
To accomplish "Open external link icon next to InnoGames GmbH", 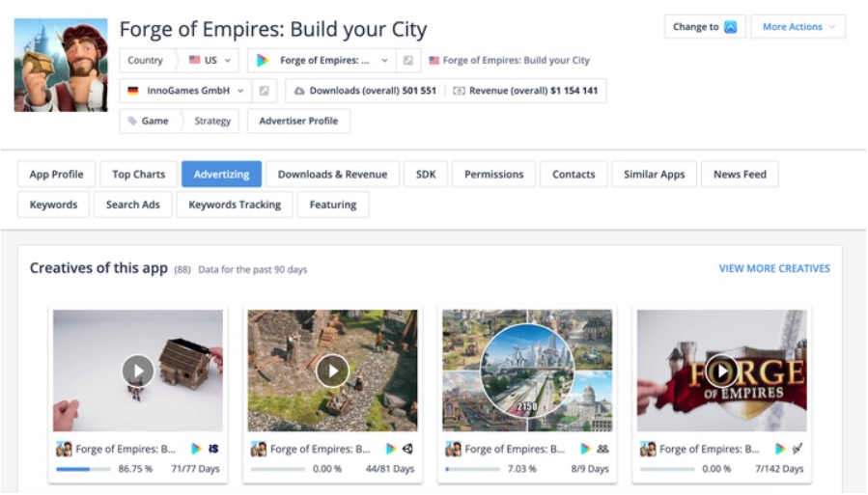I will click(x=264, y=91).
